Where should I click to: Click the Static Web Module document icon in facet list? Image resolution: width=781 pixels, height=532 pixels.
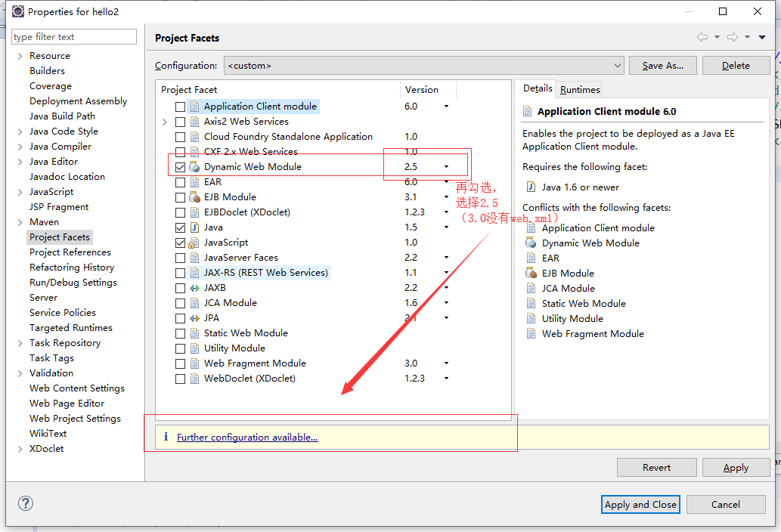(194, 333)
